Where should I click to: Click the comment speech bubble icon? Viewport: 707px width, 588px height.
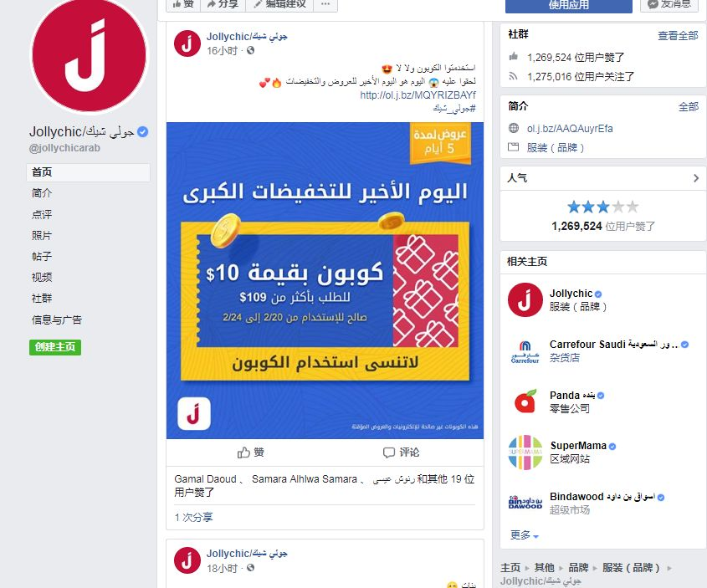389,453
